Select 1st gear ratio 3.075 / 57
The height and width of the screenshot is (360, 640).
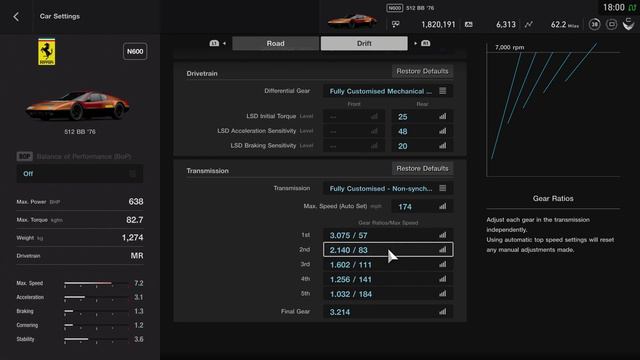388,235
